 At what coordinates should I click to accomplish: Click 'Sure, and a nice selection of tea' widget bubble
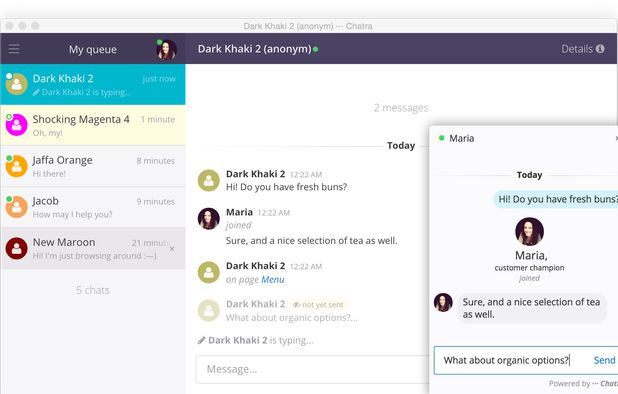pyautogui.click(x=531, y=308)
